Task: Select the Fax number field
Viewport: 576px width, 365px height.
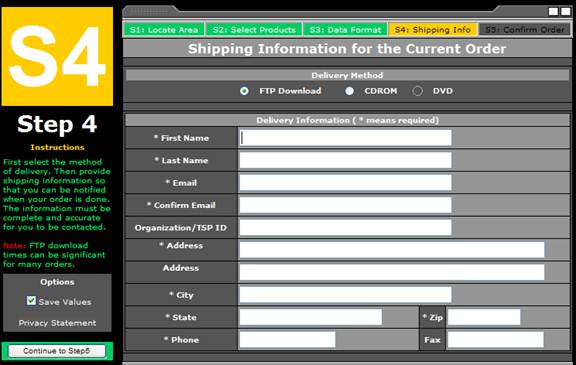Action: click(x=496, y=339)
